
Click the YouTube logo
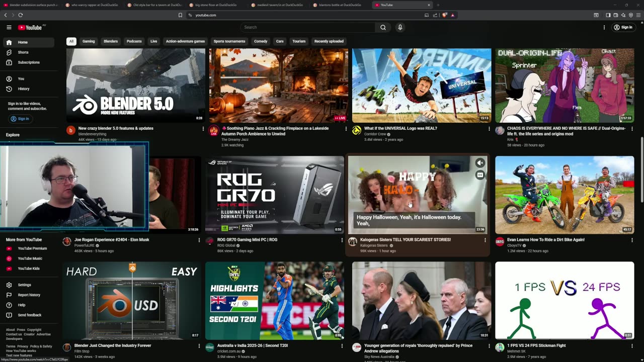pyautogui.click(x=31, y=27)
